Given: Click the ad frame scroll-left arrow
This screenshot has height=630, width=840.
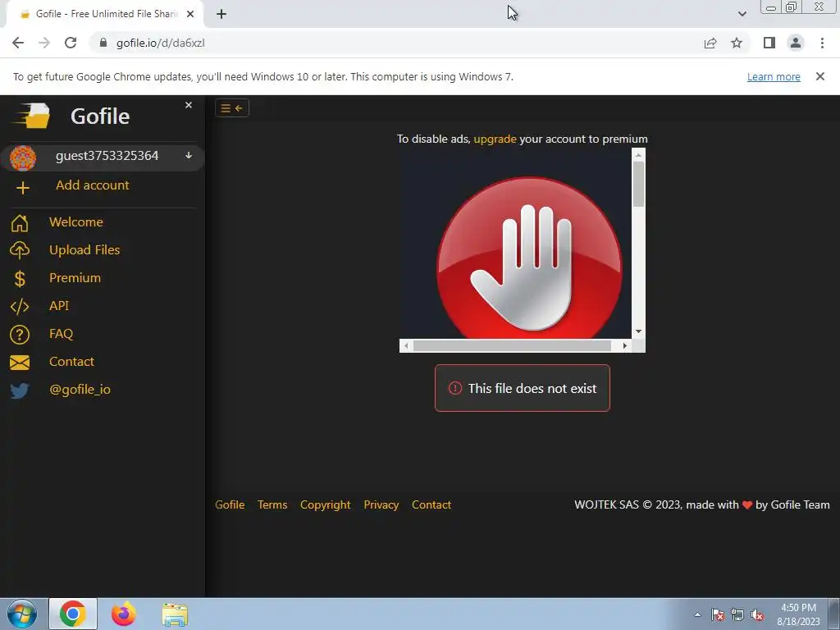Looking at the screenshot, I should coord(406,346).
